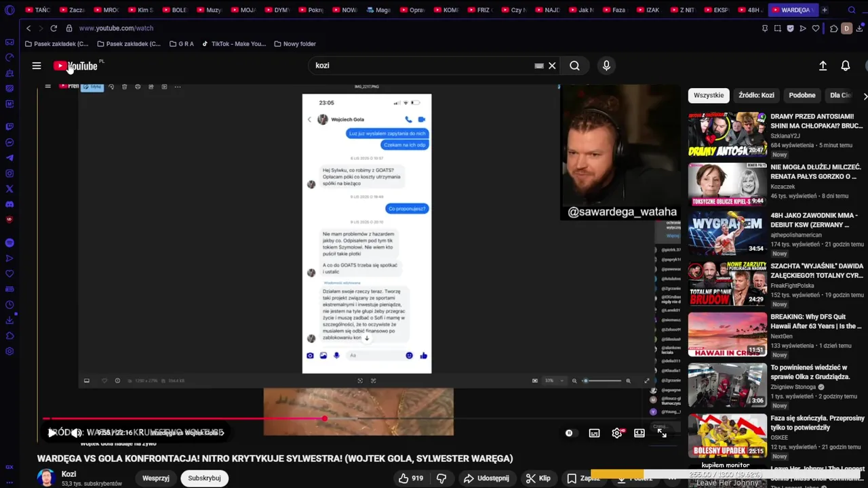Toggle subtitles in the video player
868x488 pixels.
(594, 433)
